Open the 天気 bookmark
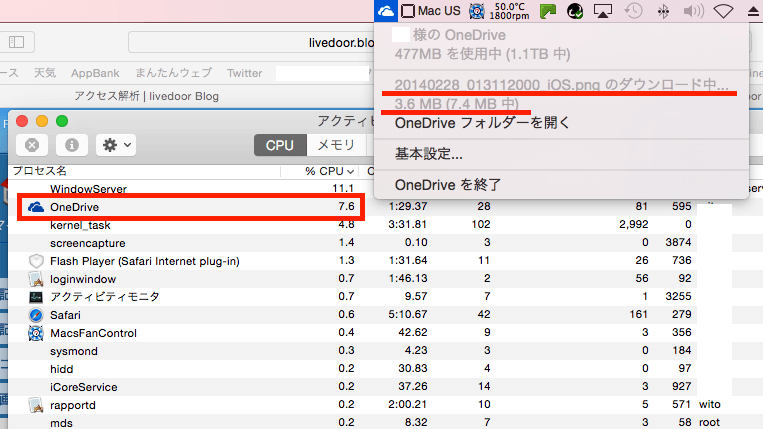The height and width of the screenshot is (429, 763). 45,73
